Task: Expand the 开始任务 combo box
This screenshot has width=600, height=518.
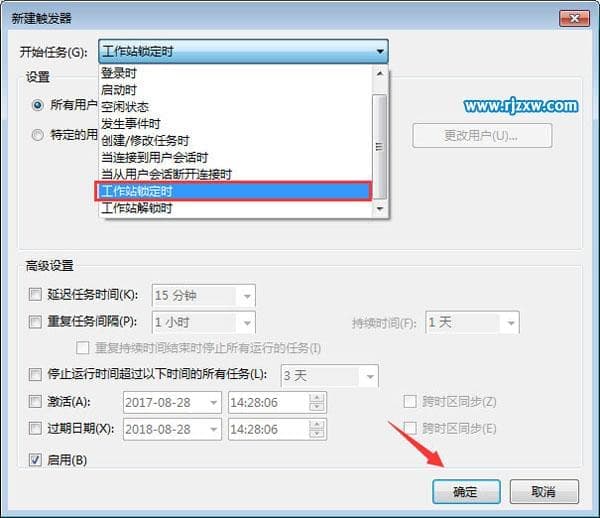Action: [243, 51]
